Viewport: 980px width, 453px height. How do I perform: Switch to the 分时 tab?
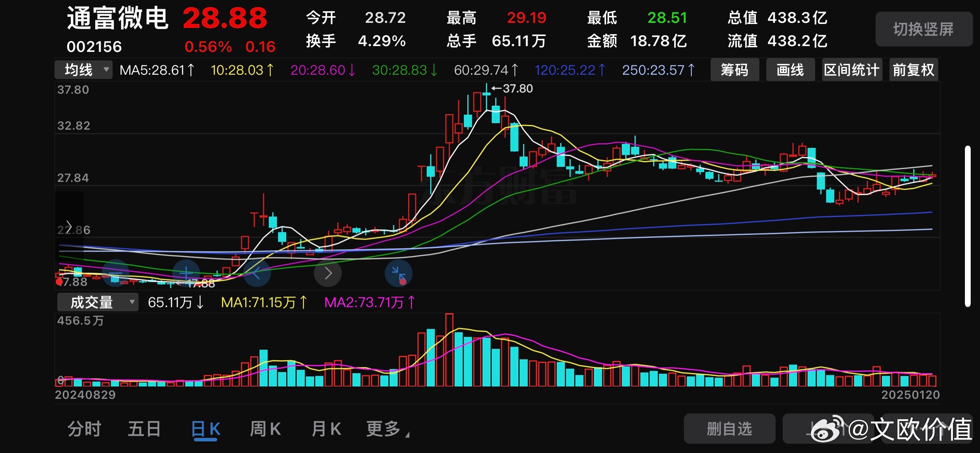click(84, 429)
